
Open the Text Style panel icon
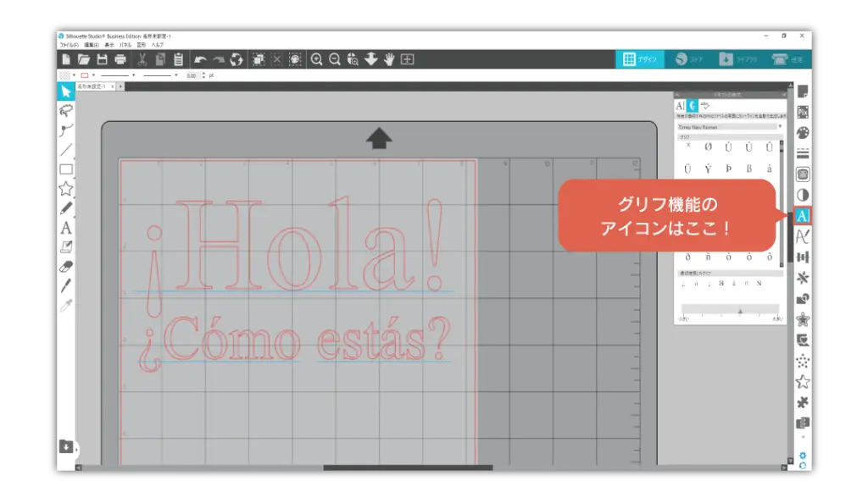(802, 216)
